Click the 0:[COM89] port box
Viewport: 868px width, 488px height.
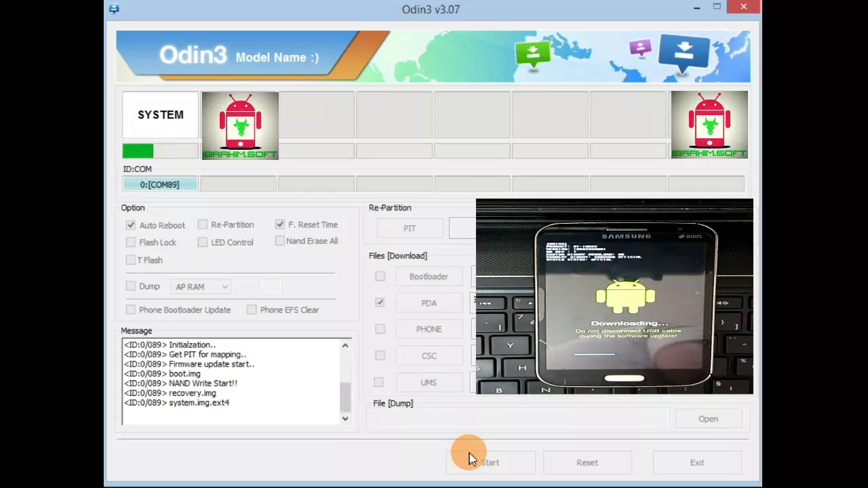coord(160,184)
